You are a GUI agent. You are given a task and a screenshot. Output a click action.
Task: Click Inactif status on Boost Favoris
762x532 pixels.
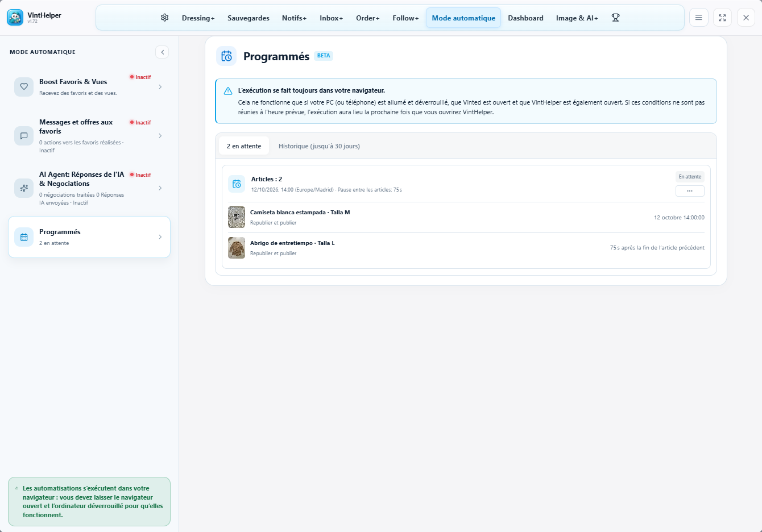pyautogui.click(x=140, y=77)
